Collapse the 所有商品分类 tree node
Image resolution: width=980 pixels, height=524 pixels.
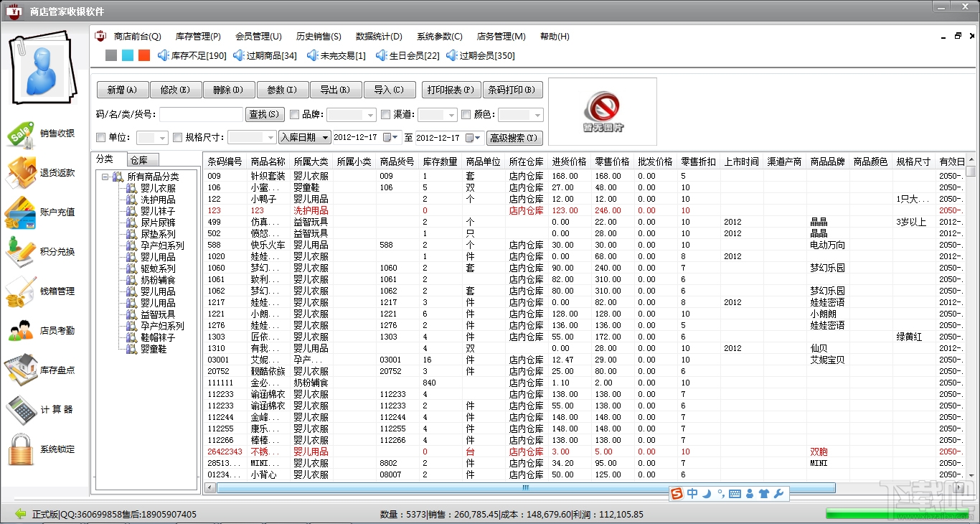[x=105, y=177]
